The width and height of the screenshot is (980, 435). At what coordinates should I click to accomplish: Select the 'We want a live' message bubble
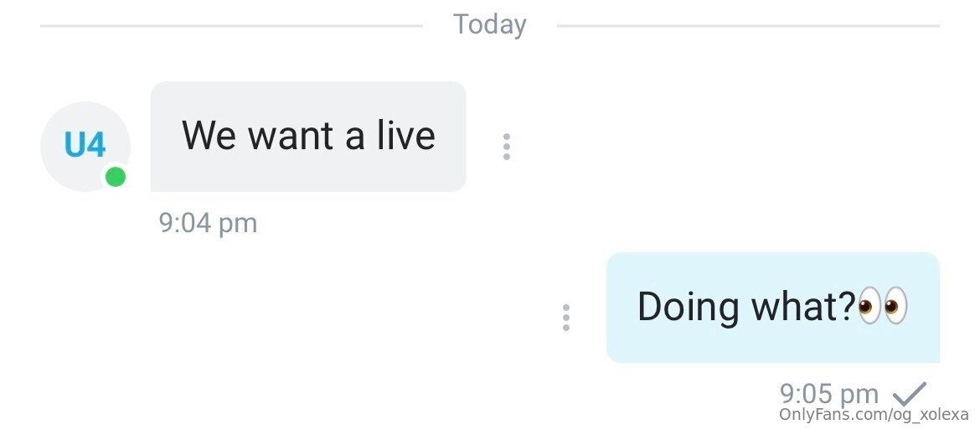coord(308,137)
